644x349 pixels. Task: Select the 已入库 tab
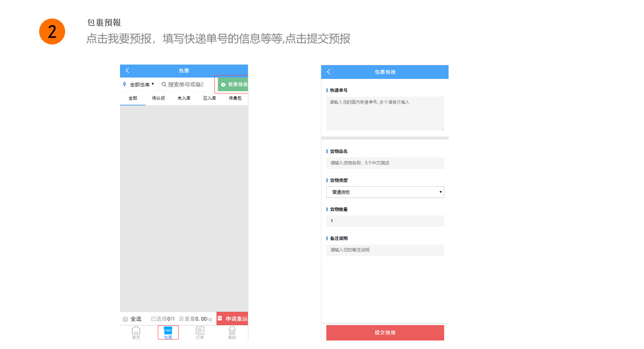coord(210,98)
